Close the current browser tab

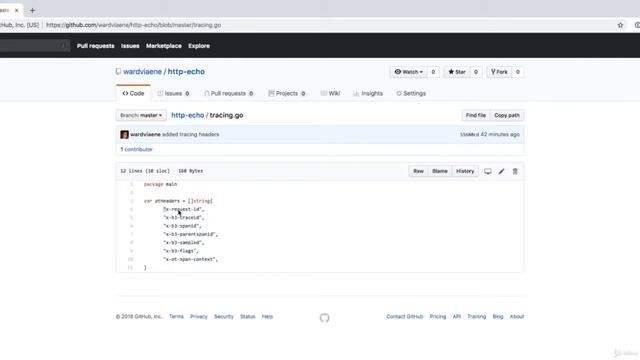pos(17,10)
